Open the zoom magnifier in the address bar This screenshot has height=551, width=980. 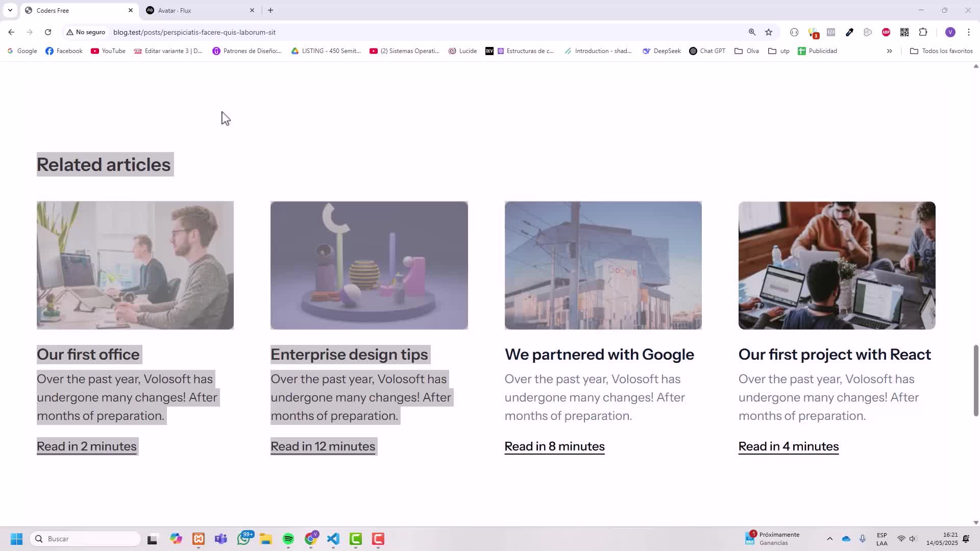752,32
